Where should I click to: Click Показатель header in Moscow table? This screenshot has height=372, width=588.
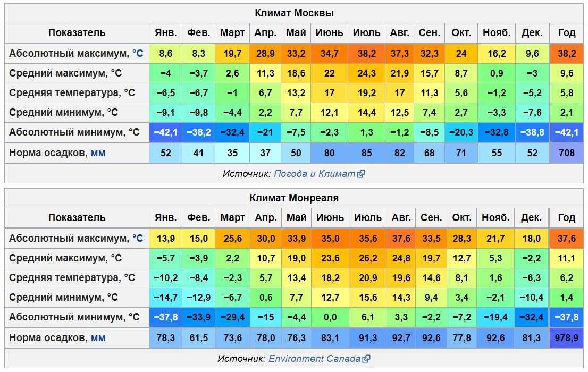click(77, 32)
